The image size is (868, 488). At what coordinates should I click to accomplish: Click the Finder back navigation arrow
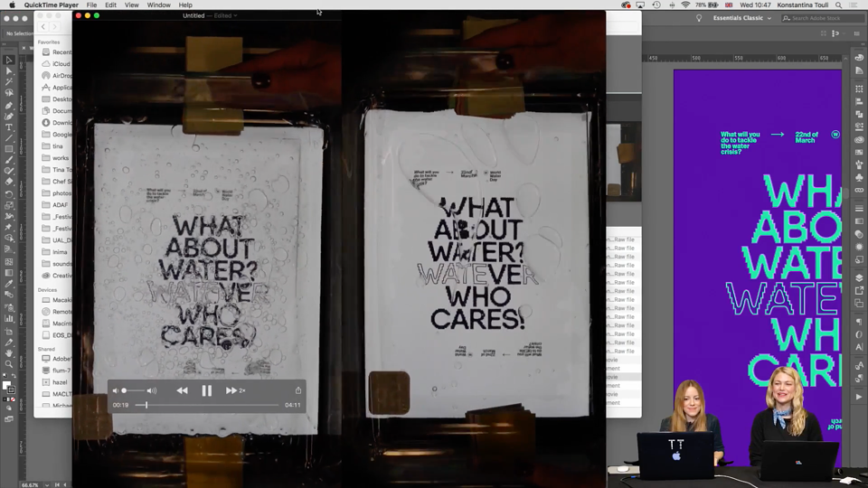pos(43,26)
